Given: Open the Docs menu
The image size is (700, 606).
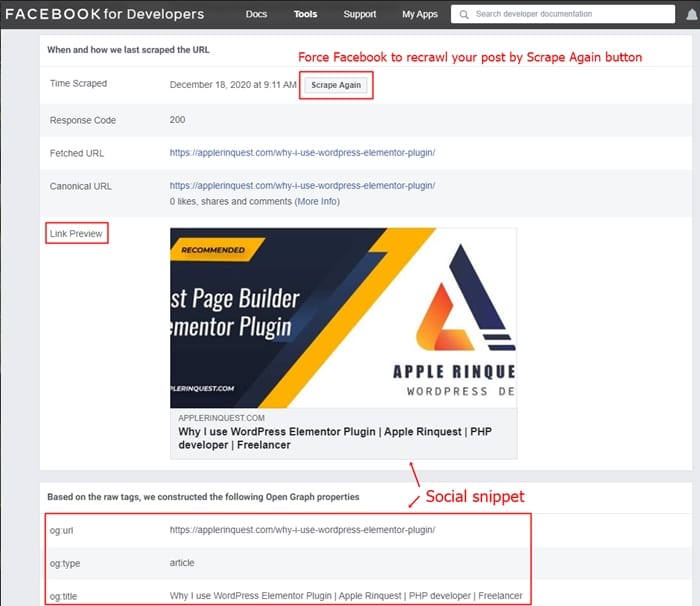Looking at the screenshot, I should [256, 14].
